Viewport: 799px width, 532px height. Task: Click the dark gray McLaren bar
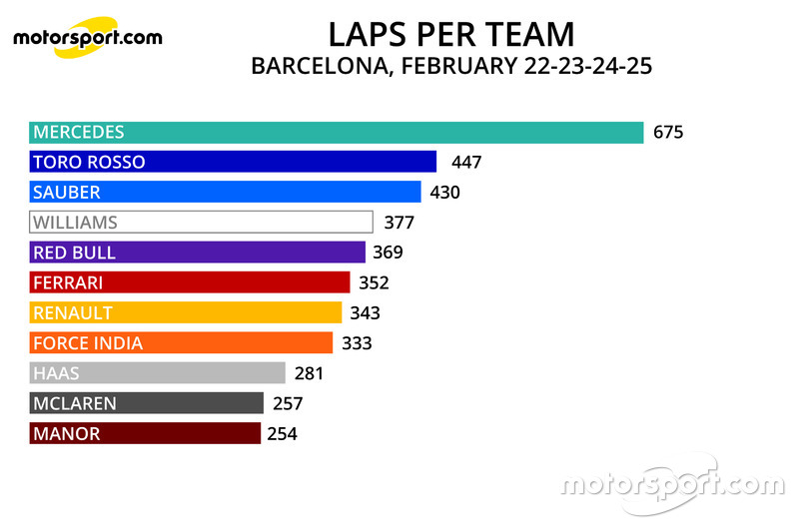(x=146, y=403)
